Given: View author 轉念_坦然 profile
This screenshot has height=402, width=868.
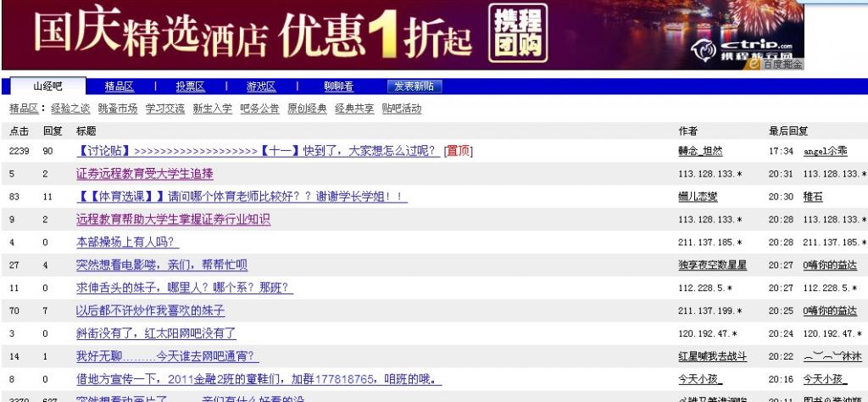Looking at the screenshot, I should coord(700,151).
